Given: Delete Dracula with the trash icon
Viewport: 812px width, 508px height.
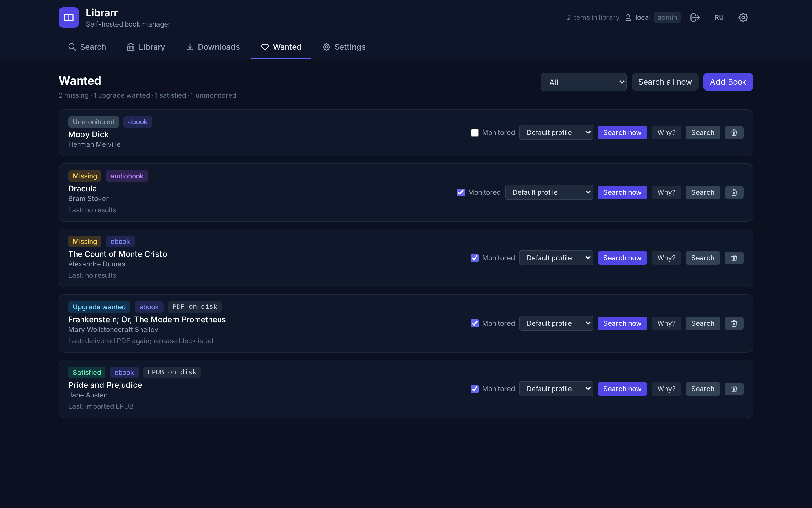Looking at the screenshot, I should click(x=734, y=192).
